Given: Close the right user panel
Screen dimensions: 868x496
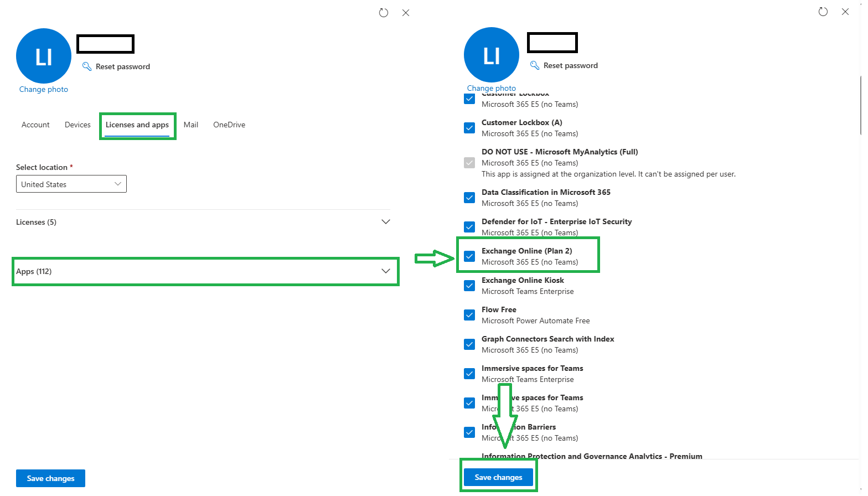Looking at the screenshot, I should 845,12.
